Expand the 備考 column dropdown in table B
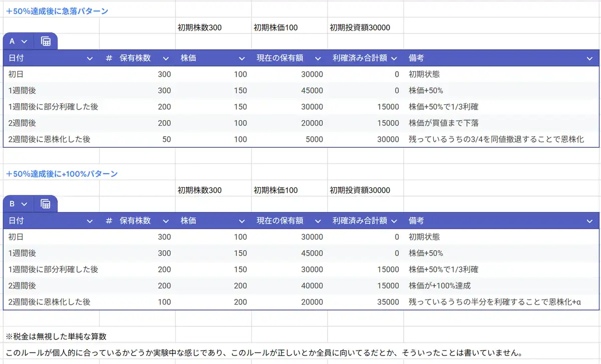This screenshot has height=364, width=601. pyautogui.click(x=589, y=221)
